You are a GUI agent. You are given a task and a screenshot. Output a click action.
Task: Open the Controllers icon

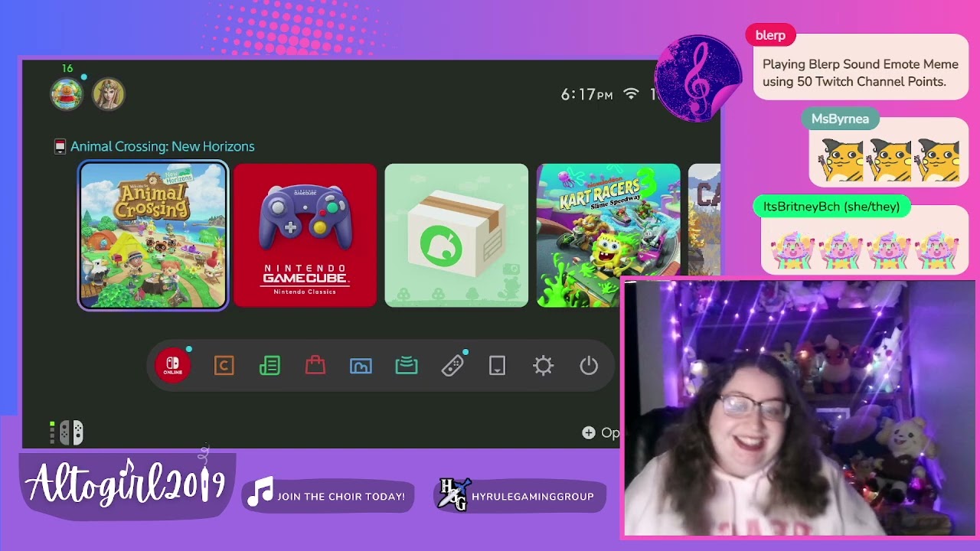452,366
